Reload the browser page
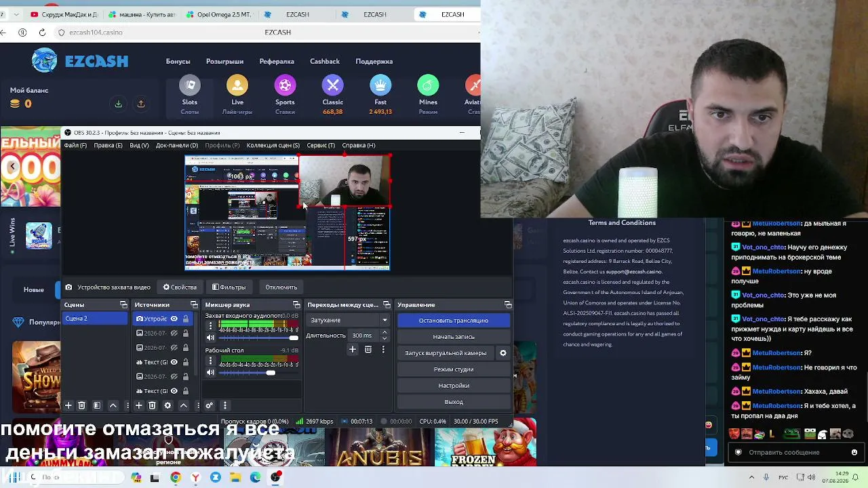The width and height of the screenshot is (868, 488). click(42, 32)
